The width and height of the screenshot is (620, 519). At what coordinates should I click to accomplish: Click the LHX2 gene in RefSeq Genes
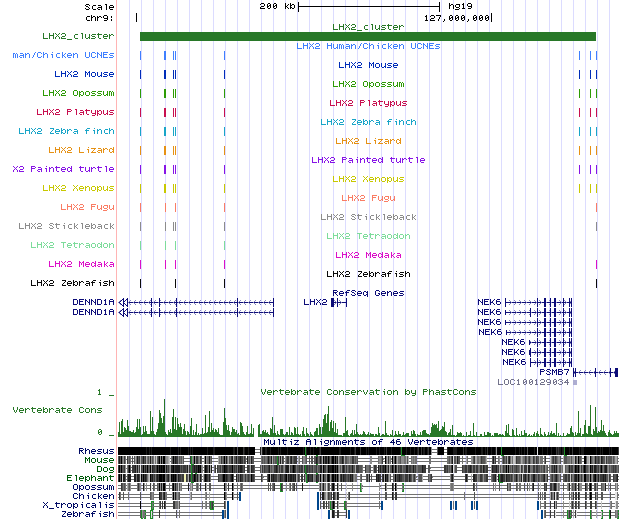(x=316, y=302)
